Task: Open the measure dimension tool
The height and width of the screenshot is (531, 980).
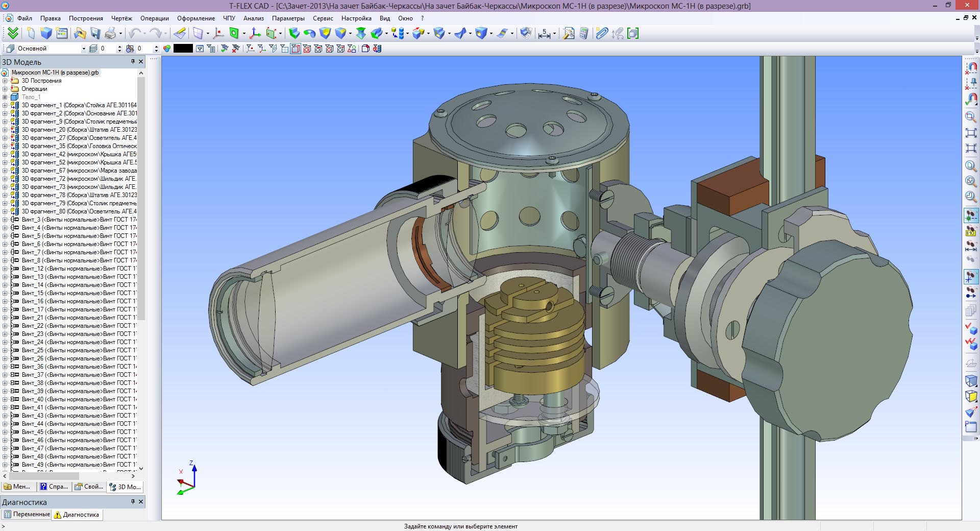Action: 544,33
